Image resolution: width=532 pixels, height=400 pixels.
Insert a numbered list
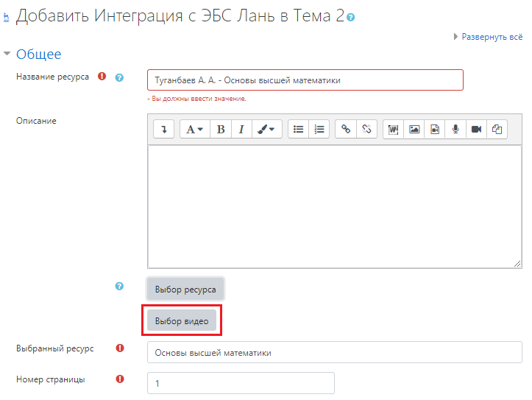[319, 129]
